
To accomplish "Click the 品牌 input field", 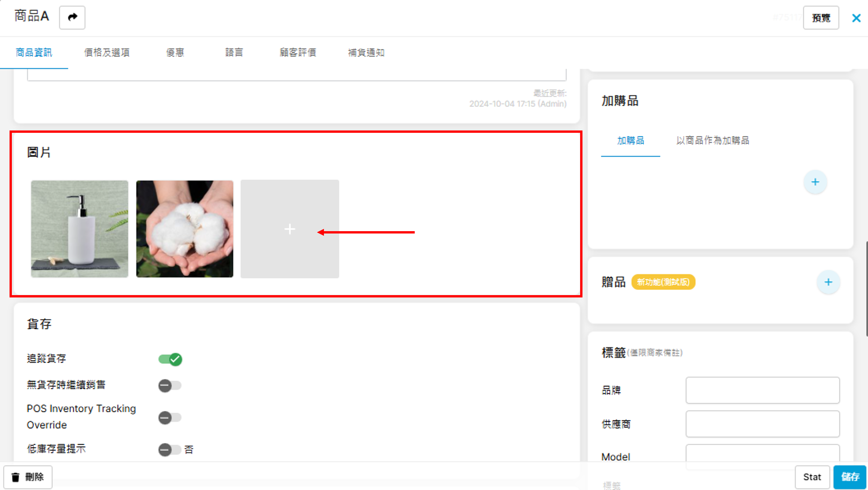I will 762,390.
